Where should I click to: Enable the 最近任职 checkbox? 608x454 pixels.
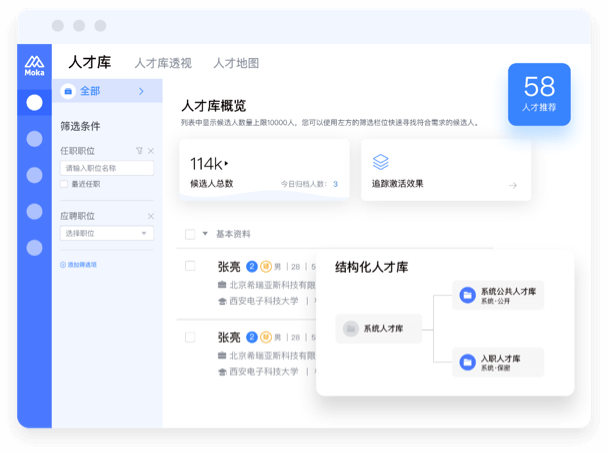(64, 184)
